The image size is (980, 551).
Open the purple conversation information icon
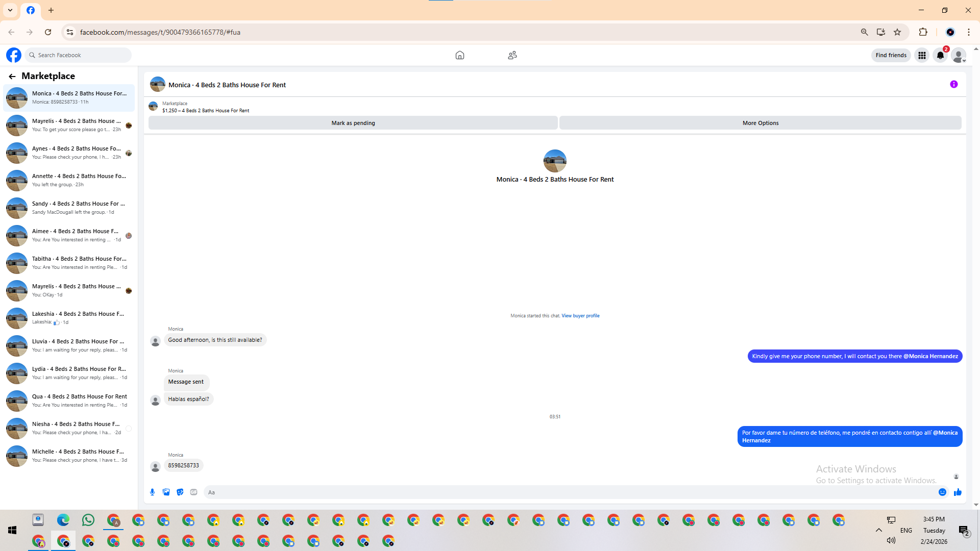pos(953,85)
